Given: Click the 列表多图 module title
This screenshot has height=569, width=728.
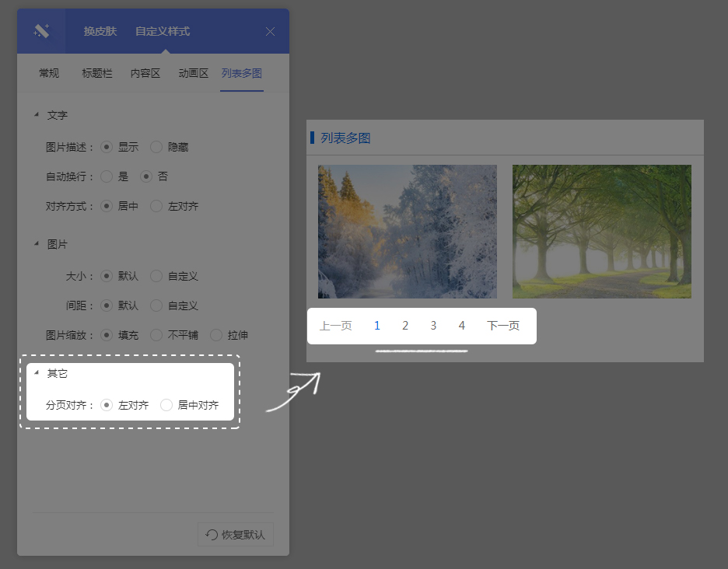Looking at the screenshot, I should 345,138.
